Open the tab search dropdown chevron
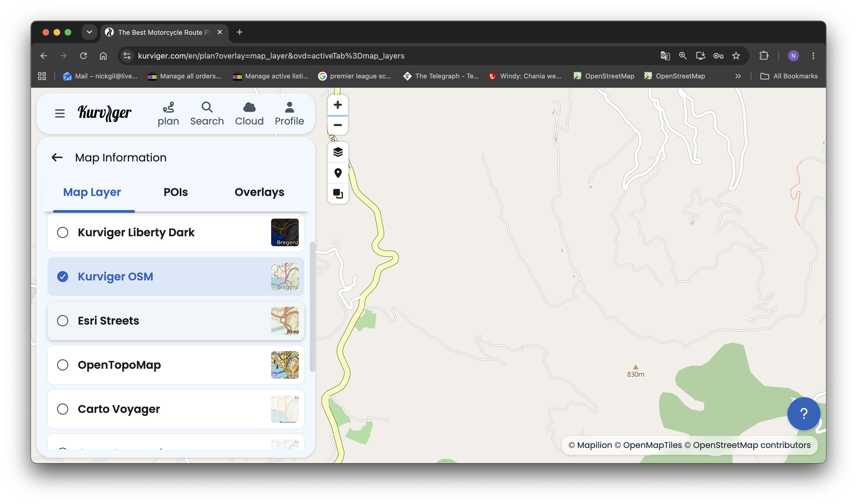Viewport: 857px width, 504px height. click(x=89, y=32)
